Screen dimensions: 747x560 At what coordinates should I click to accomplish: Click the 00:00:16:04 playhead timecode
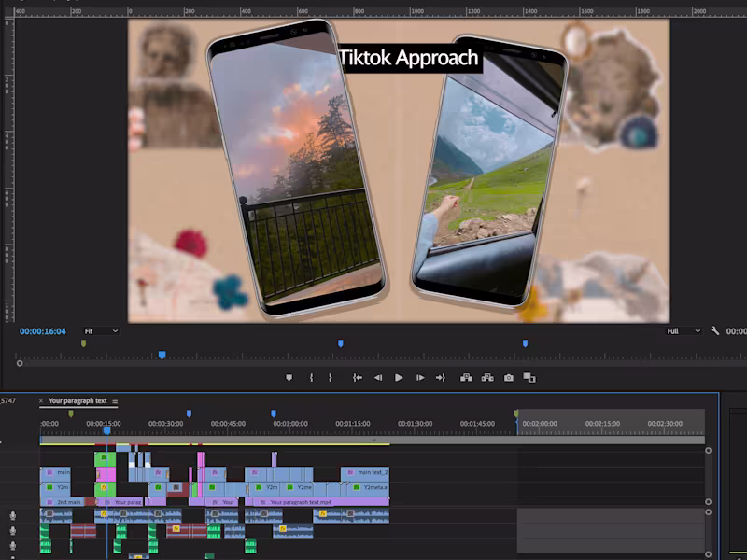point(43,331)
